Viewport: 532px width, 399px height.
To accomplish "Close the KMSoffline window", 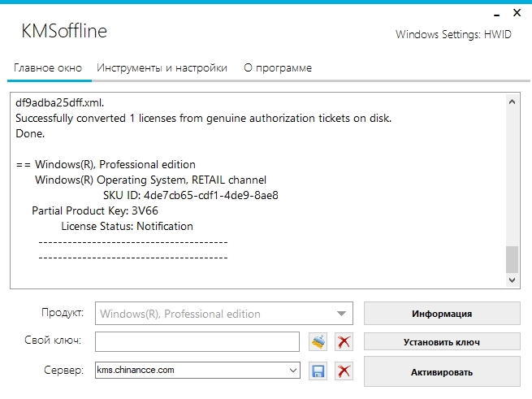I will tap(517, 13).
